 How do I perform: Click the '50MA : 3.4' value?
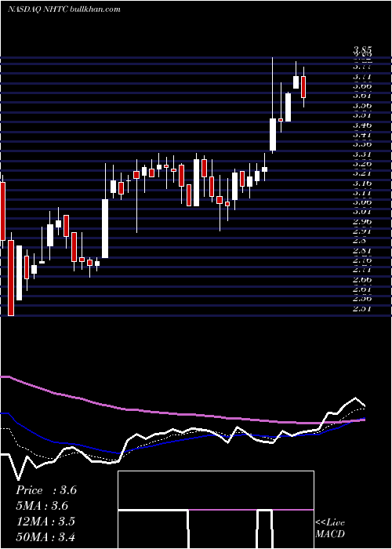point(45,537)
